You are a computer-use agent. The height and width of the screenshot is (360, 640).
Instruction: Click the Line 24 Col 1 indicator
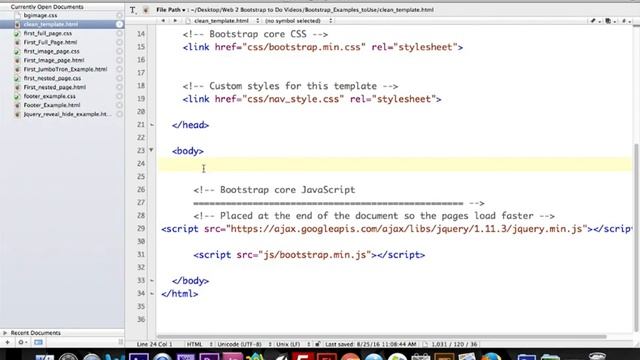(155, 344)
